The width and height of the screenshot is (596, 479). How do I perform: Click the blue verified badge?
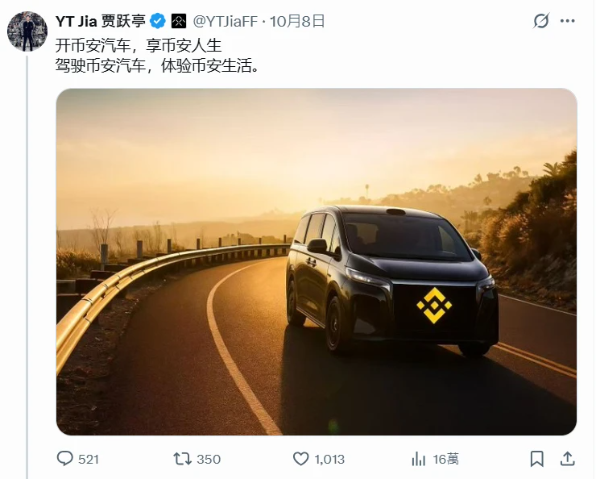point(158,21)
